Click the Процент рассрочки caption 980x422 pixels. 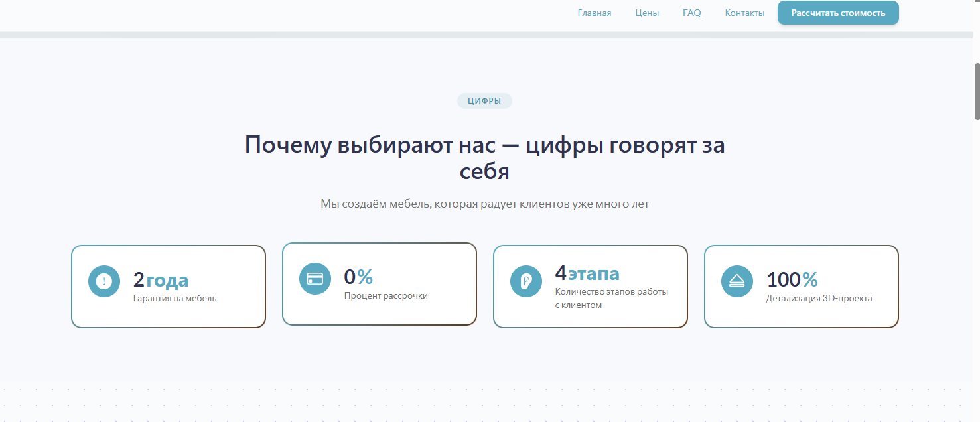click(385, 296)
